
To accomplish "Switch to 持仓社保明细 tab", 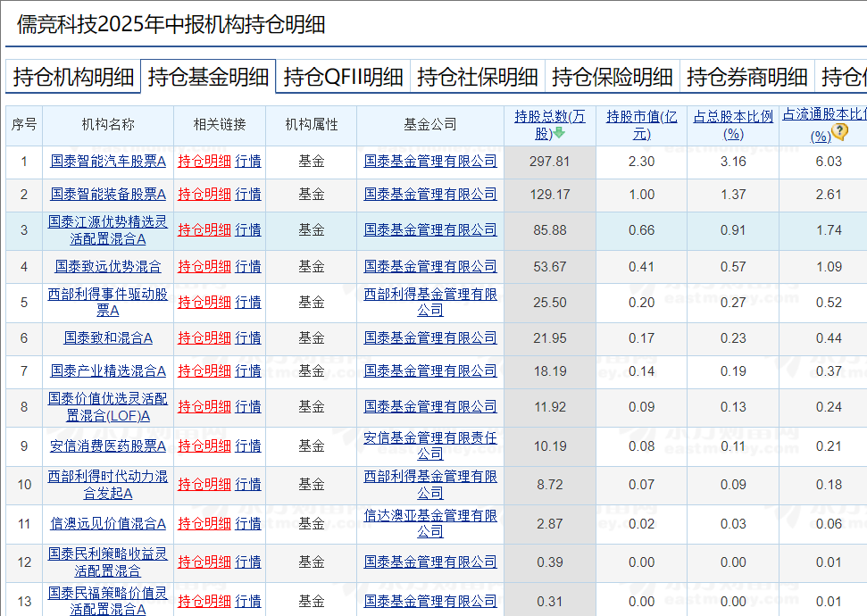I will (x=478, y=77).
